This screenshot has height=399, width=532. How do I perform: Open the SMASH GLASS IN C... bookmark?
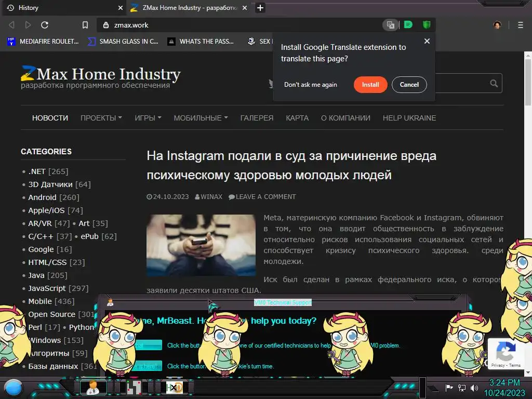tap(123, 42)
